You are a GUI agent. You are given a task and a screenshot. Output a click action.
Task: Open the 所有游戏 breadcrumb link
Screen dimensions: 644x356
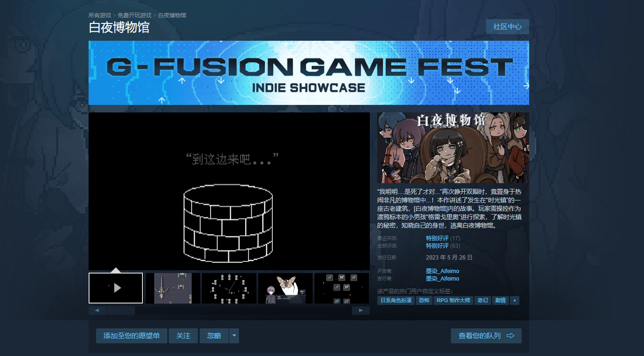(x=100, y=15)
